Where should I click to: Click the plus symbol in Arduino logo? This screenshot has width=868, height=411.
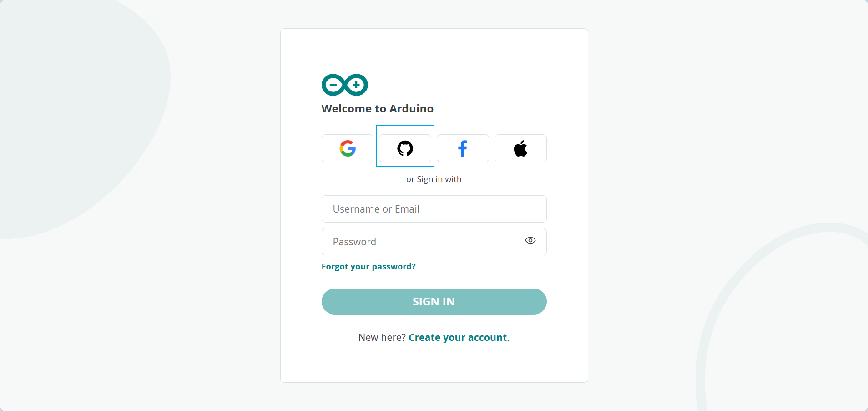coord(356,85)
